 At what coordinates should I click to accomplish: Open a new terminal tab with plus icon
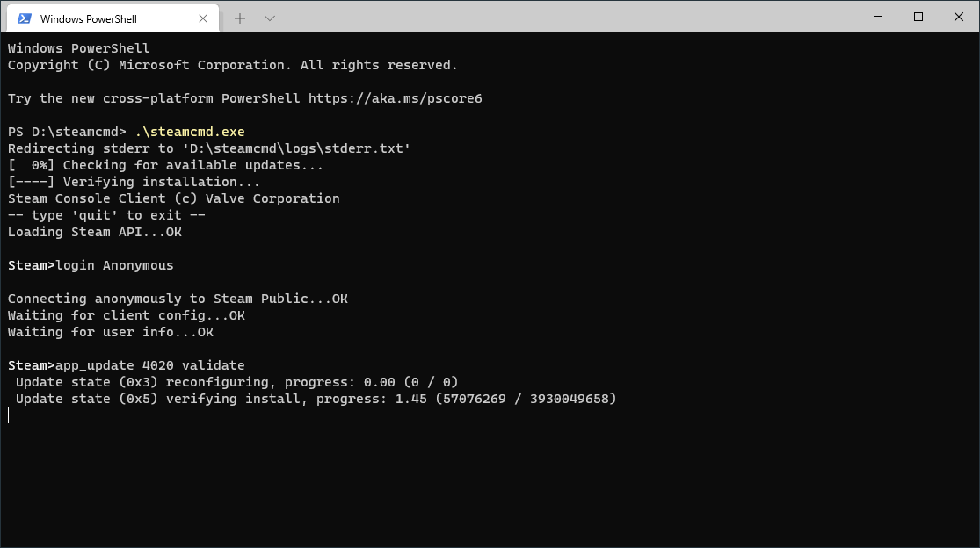[x=239, y=17]
